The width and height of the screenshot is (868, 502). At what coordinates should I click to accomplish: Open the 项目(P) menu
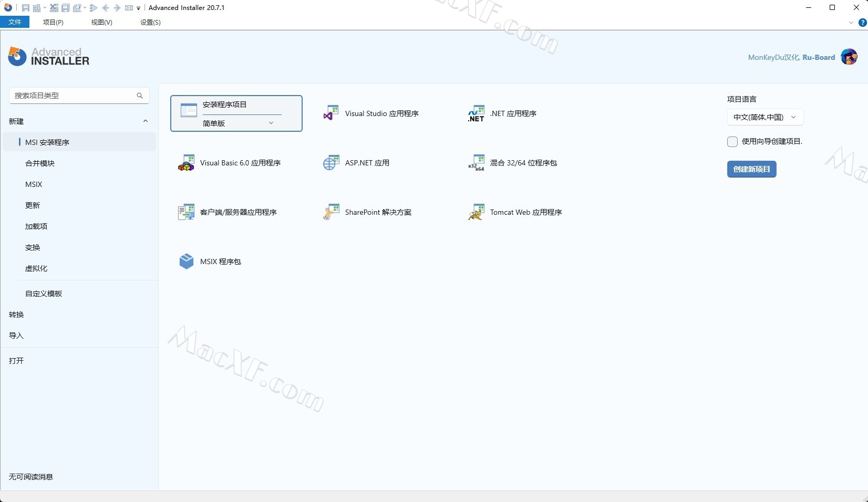(x=53, y=22)
